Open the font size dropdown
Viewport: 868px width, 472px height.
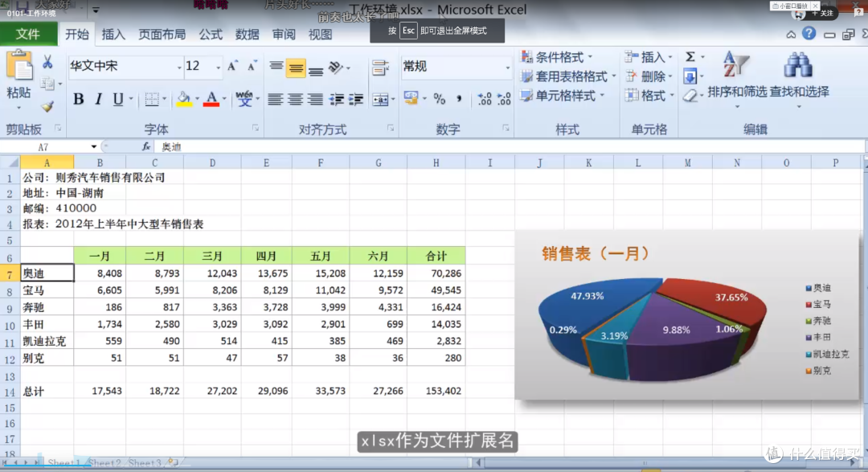[x=218, y=68]
